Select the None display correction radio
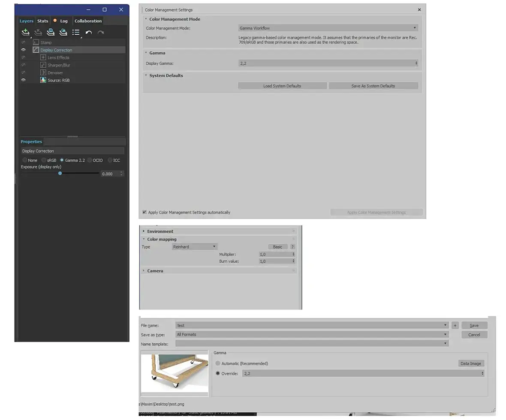 pos(24,160)
